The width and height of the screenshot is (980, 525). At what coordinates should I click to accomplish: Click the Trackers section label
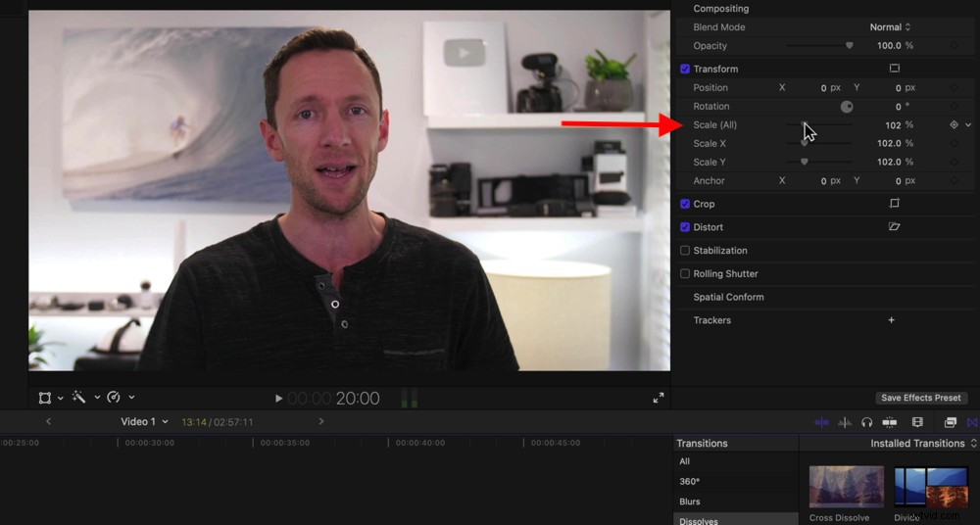pyautogui.click(x=711, y=320)
